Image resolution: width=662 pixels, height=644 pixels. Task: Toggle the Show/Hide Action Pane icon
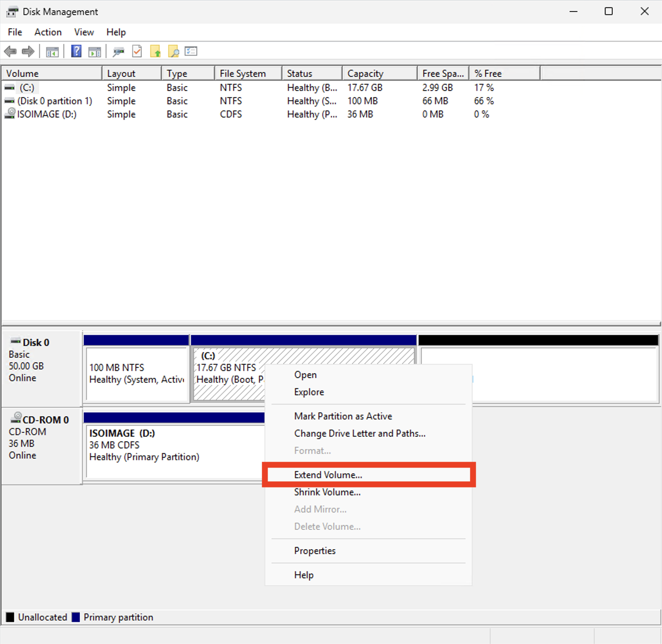pyautogui.click(x=94, y=51)
